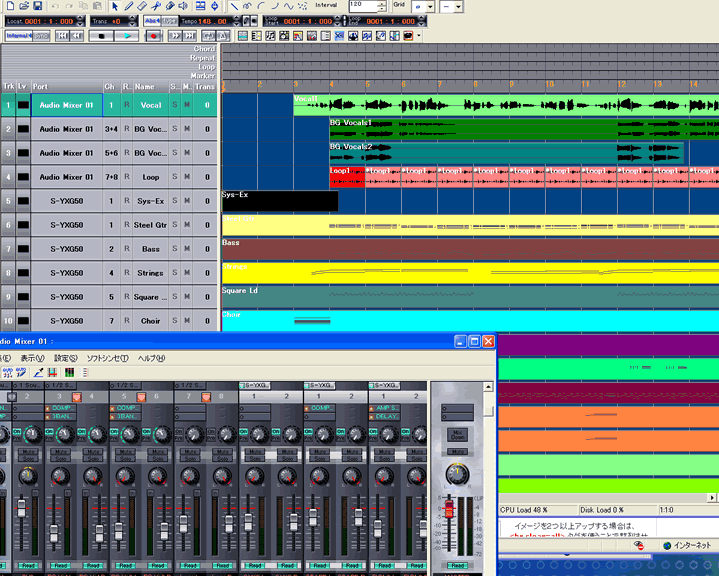
Task: Select the DELAY effect insert slot
Action: point(385,416)
